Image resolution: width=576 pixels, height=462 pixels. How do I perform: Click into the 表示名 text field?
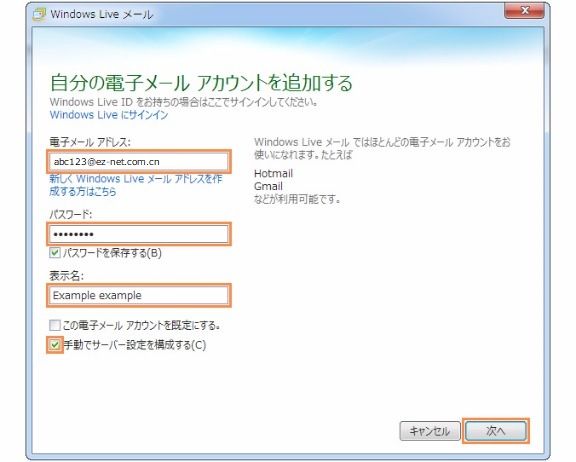pyautogui.click(x=139, y=295)
